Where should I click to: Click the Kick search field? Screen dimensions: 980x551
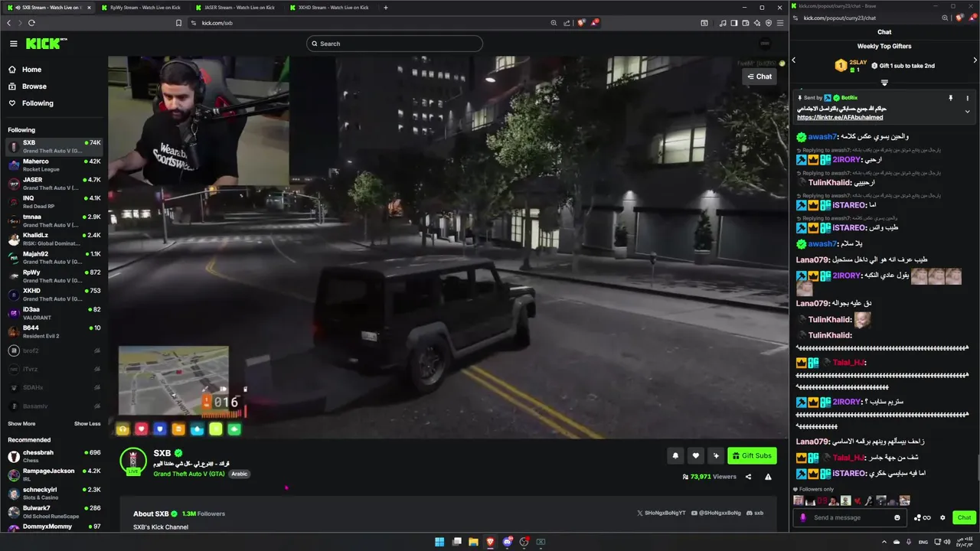(394, 44)
